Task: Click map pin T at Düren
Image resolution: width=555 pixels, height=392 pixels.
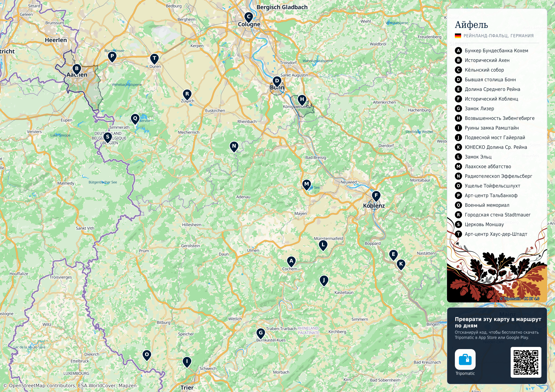Action: point(154,58)
